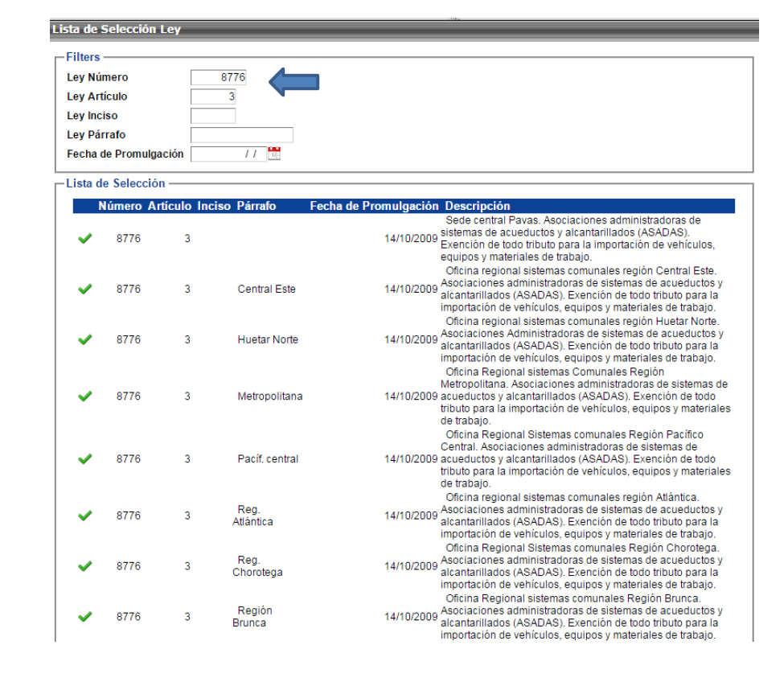Click the Artículo column header
The image size is (784, 682).
point(169,206)
